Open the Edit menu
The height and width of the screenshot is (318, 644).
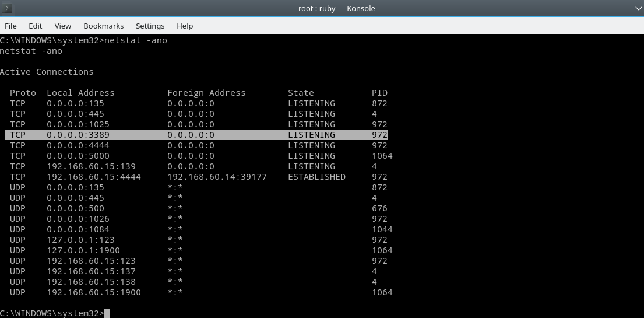pos(36,26)
